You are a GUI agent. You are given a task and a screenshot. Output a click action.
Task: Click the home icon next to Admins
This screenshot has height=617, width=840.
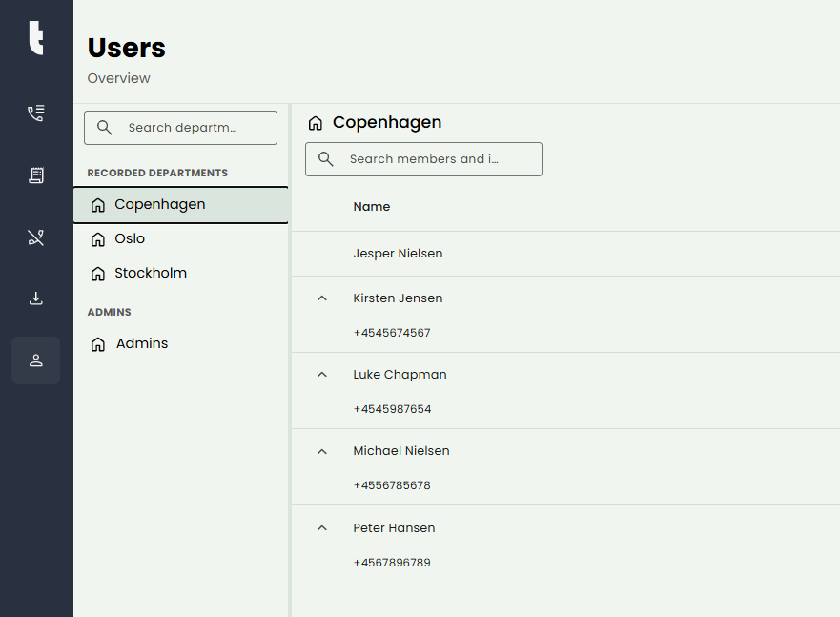[x=97, y=344]
